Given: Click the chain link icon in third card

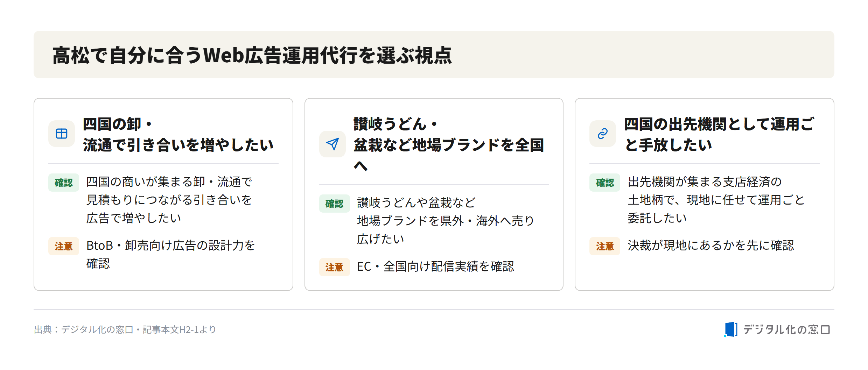Looking at the screenshot, I should [603, 134].
